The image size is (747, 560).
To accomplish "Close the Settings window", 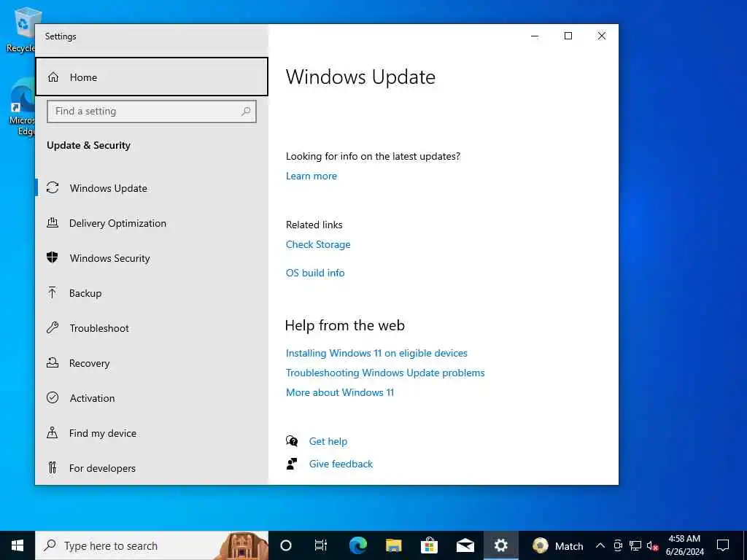I will coord(602,36).
